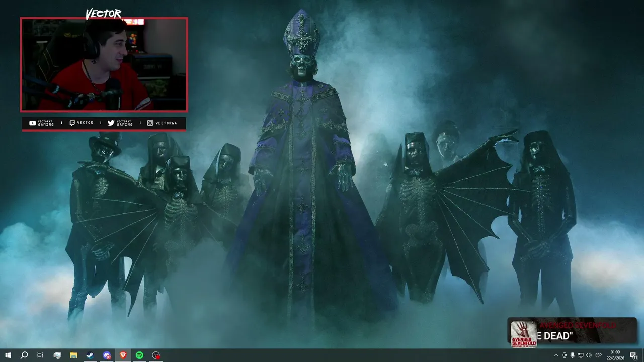Open Spotify from the taskbar
The width and height of the screenshot is (644, 362).
[139, 355]
